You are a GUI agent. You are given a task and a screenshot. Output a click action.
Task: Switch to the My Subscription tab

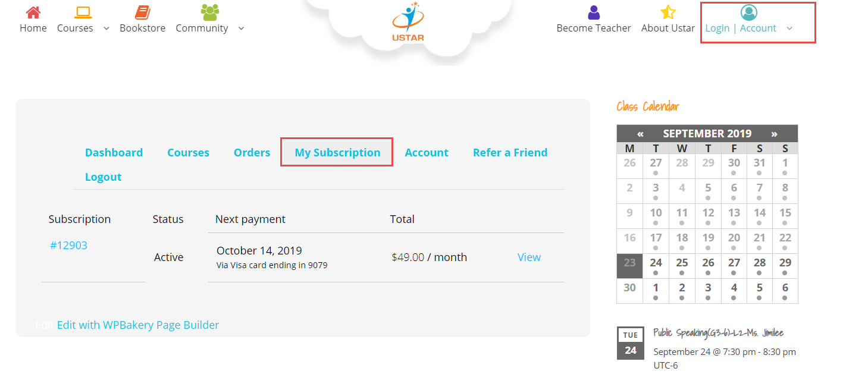[x=337, y=152]
